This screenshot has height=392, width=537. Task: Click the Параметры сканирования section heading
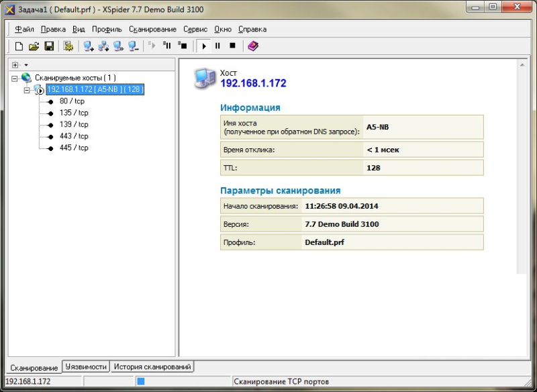pyautogui.click(x=280, y=191)
